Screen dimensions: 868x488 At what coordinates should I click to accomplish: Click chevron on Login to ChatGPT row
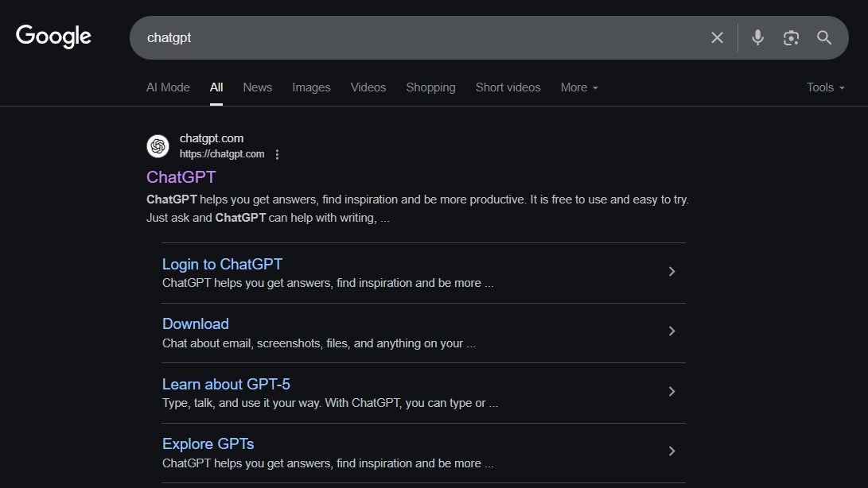pyautogui.click(x=671, y=272)
